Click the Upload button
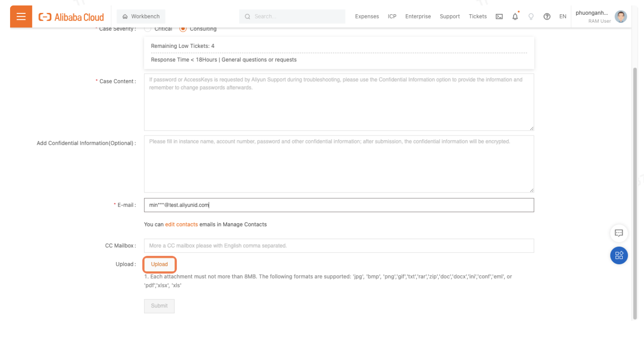 (160, 264)
